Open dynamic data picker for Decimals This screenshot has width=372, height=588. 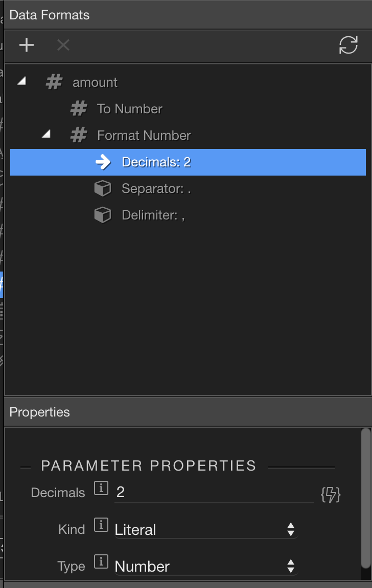331,495
